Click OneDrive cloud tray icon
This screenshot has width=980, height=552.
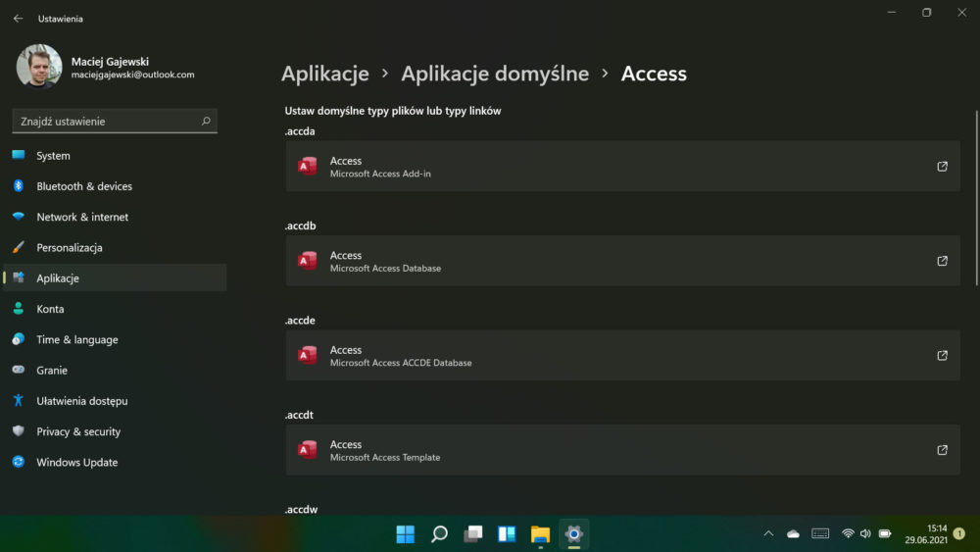[x=793, y=534]
